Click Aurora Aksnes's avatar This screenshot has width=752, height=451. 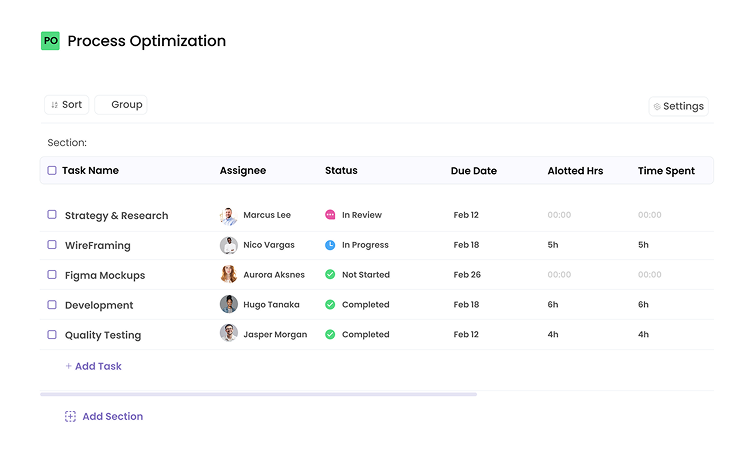click(x=229, y=275)
